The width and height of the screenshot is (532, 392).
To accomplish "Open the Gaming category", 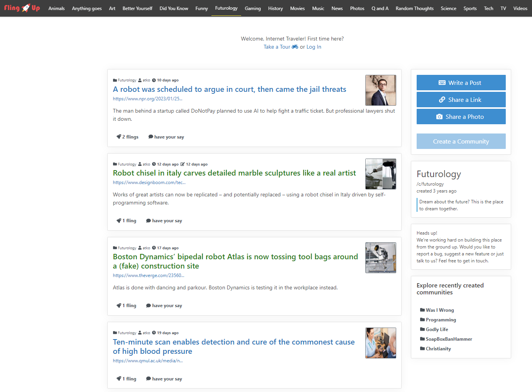I will point(253,8).
